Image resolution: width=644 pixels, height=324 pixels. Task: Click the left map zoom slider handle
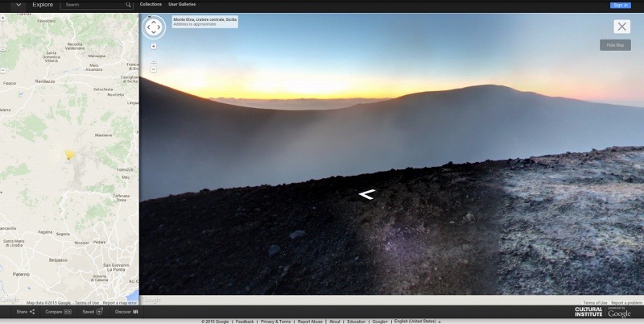2,49
